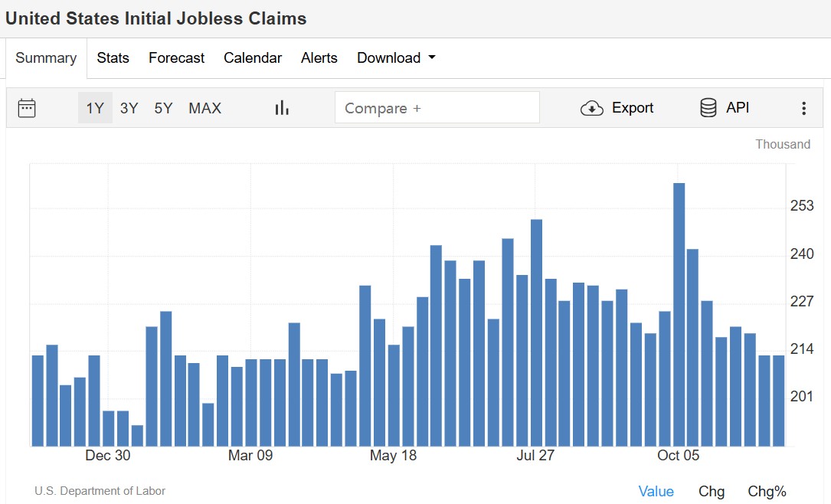Viewport: 831px width, 504px height.
Task: Go to the Calendar tab
Action: [x=253, y=57]
